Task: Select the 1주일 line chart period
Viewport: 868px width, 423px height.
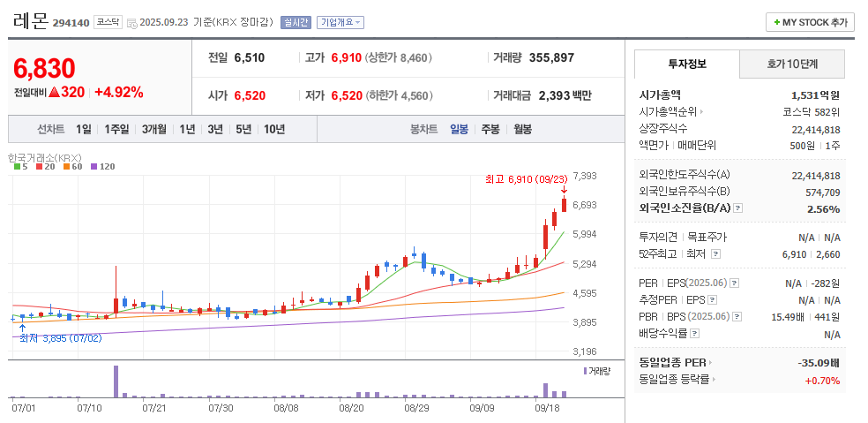Action: (x=116, y=129)
